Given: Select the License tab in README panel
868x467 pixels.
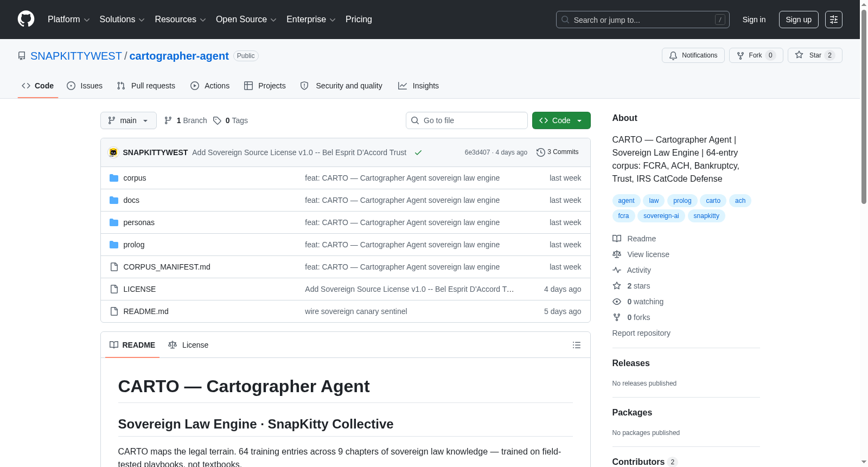Looking at the screenshot, I should point(188,345).
